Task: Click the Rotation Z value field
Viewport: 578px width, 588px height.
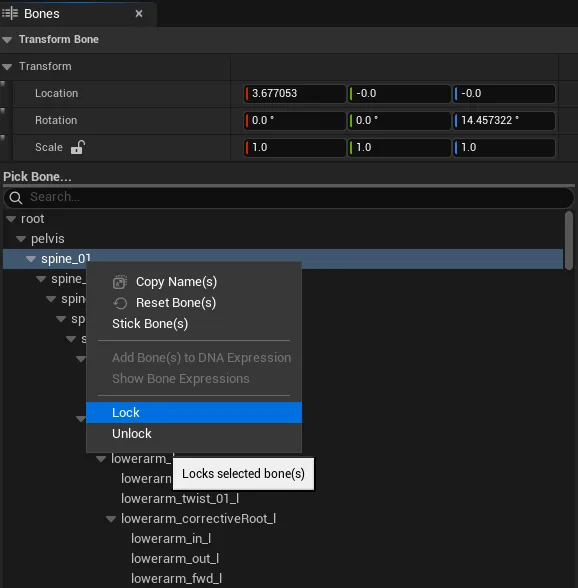Action: pyautogui.click(x=504, y=120)
